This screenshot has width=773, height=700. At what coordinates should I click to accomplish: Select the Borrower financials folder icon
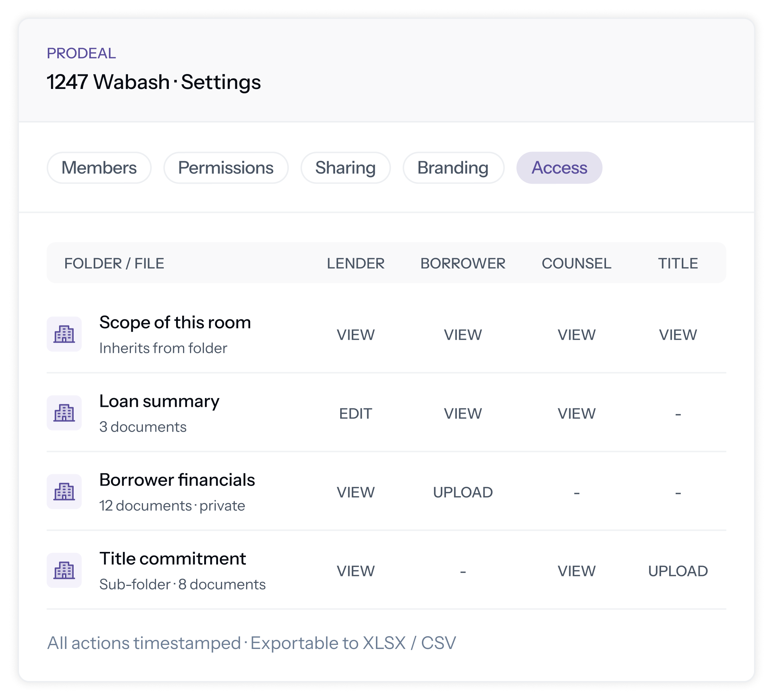click(x=64, y=491)
